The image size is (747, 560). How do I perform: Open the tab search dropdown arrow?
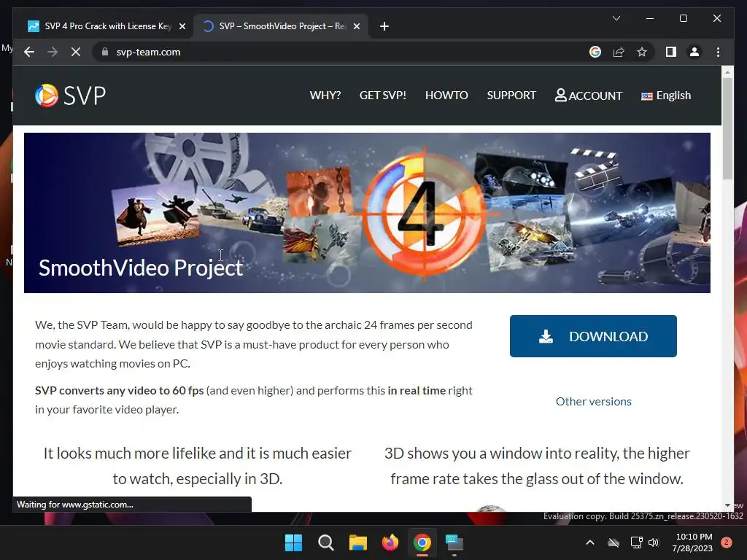click(616, 18)
